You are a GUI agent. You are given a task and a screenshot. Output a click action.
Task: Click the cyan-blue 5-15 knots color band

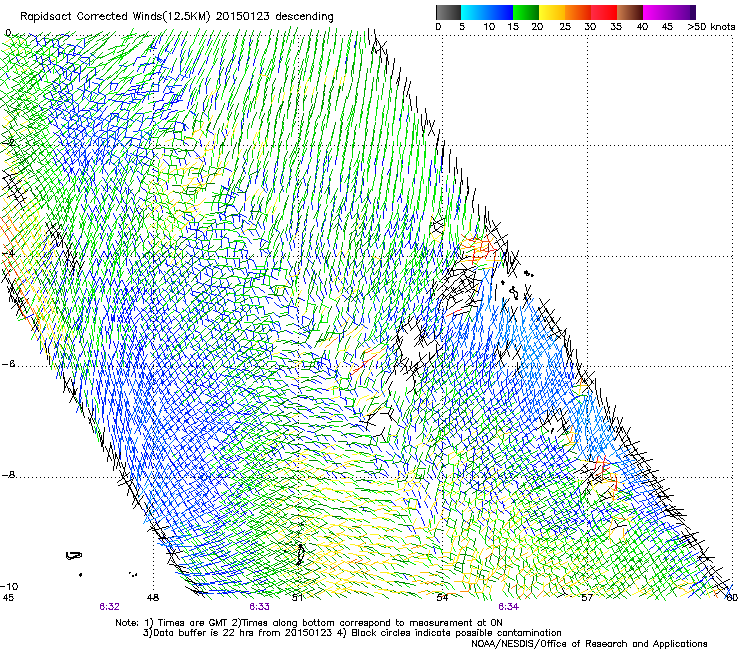pyautogui.click(x=487, y=12)
